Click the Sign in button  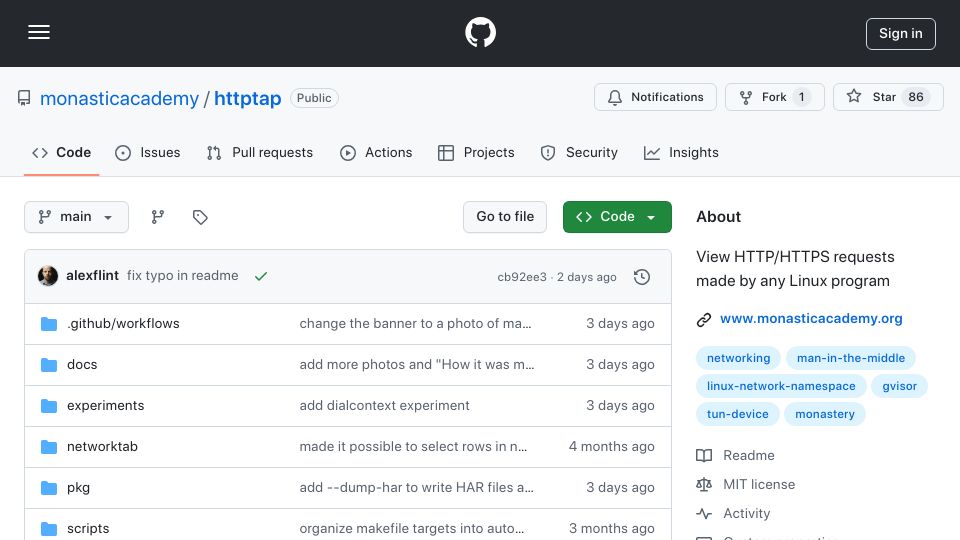click(x=901, y=34)
